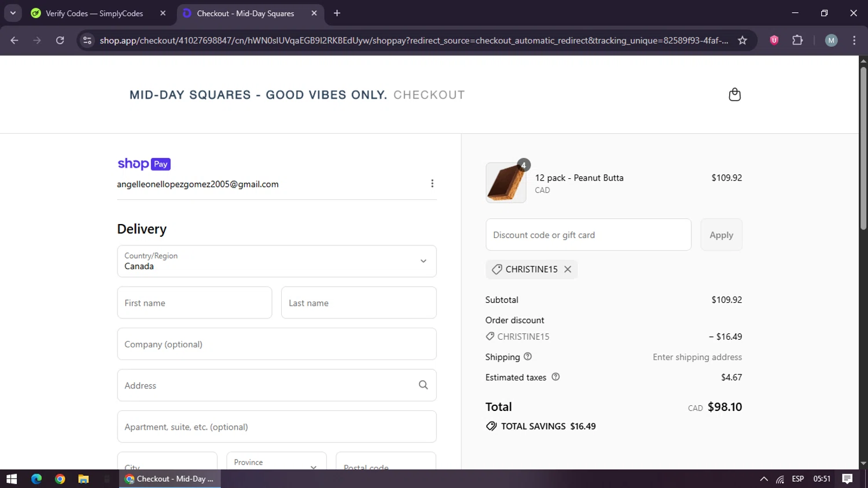Select the browser address bar URL

pos(414,40)
